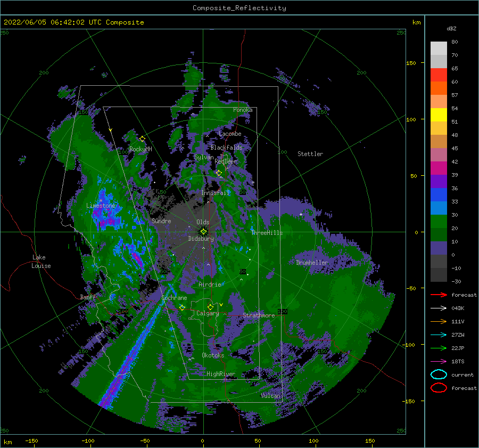Click the Sundre town label
The height and width of the screenshot is (448, 479).
(161, 221)
